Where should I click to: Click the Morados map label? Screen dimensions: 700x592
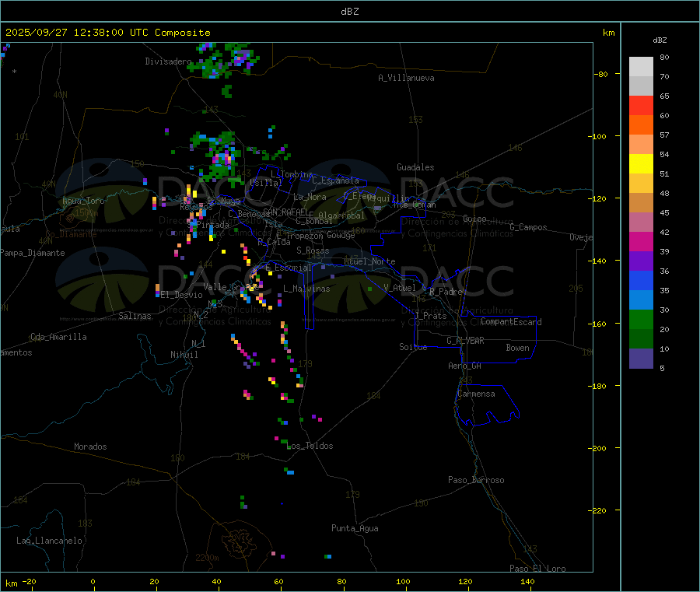[91, 447]
